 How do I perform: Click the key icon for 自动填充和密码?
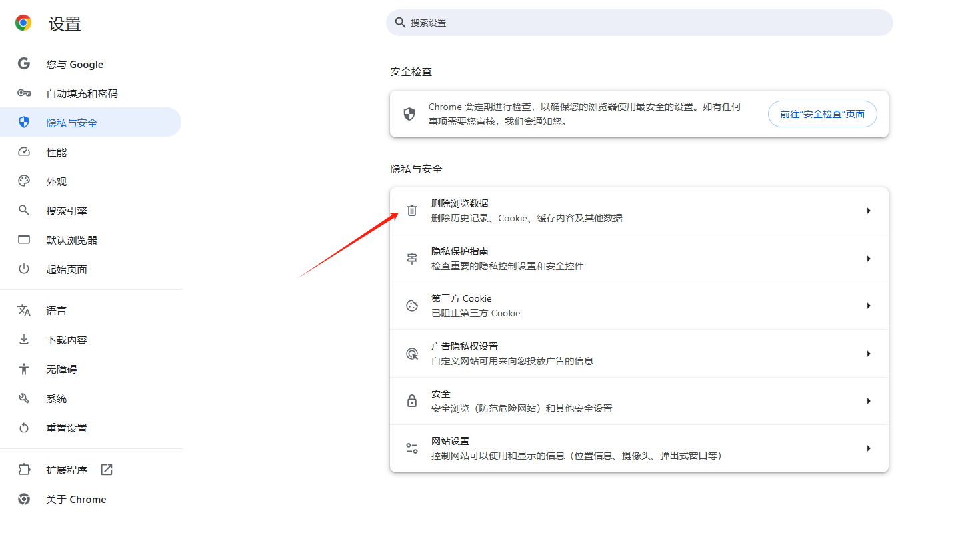pos(24,93)
